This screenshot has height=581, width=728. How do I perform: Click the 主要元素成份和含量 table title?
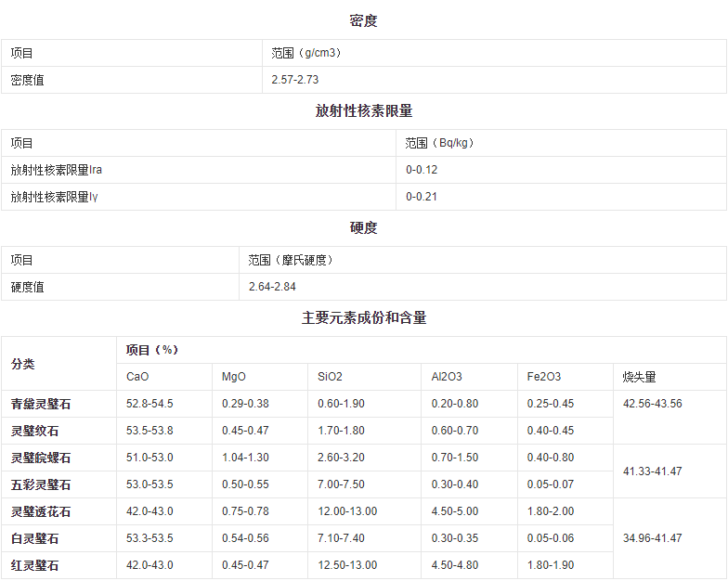pyautogui.click(x=363, y=317)
